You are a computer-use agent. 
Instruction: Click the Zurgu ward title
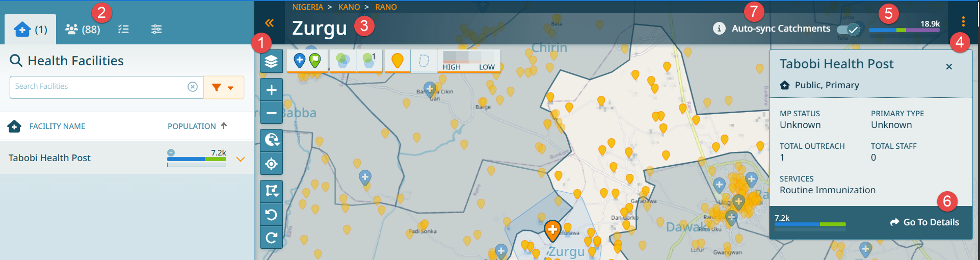[x=320, y=28]
